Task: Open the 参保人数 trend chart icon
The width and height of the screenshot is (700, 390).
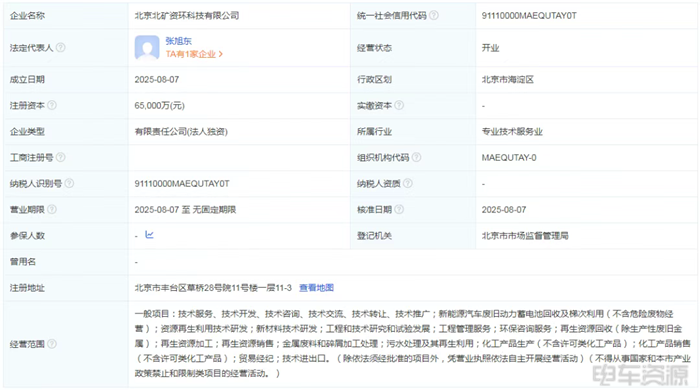Action: (x=149, y=235)
